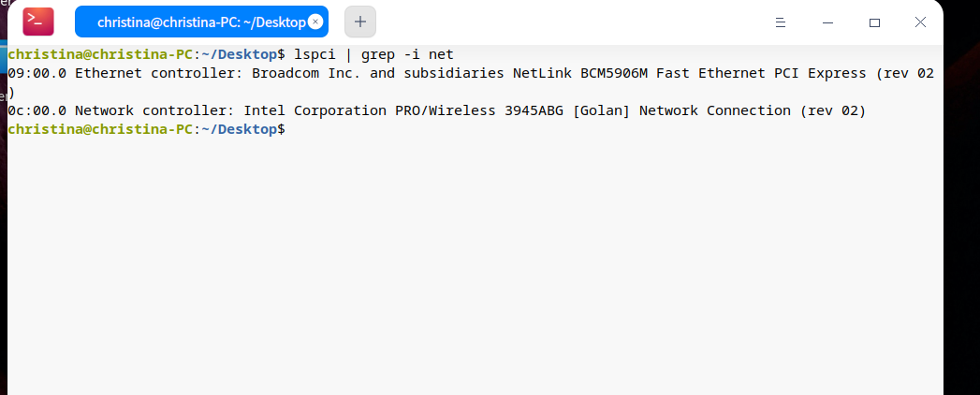Add a new terminal tab
This screenshot has width=980, height=395.
tap(360, 22)
